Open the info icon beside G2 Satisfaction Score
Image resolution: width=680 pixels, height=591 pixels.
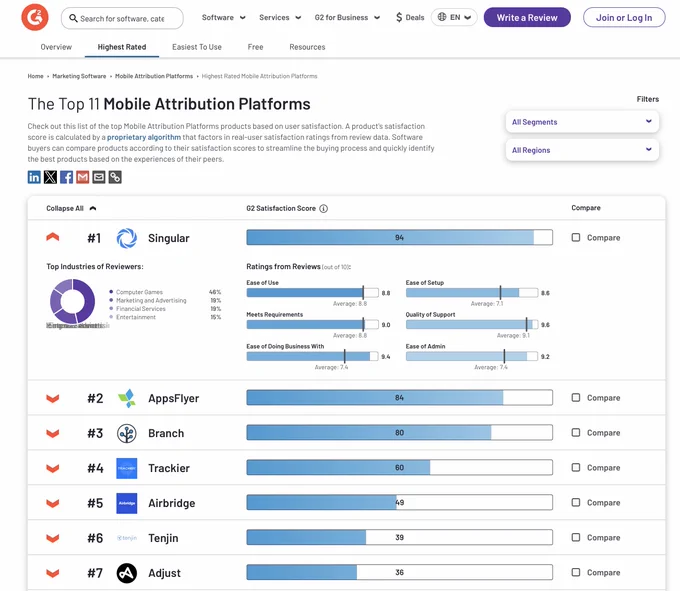point(324,209)
